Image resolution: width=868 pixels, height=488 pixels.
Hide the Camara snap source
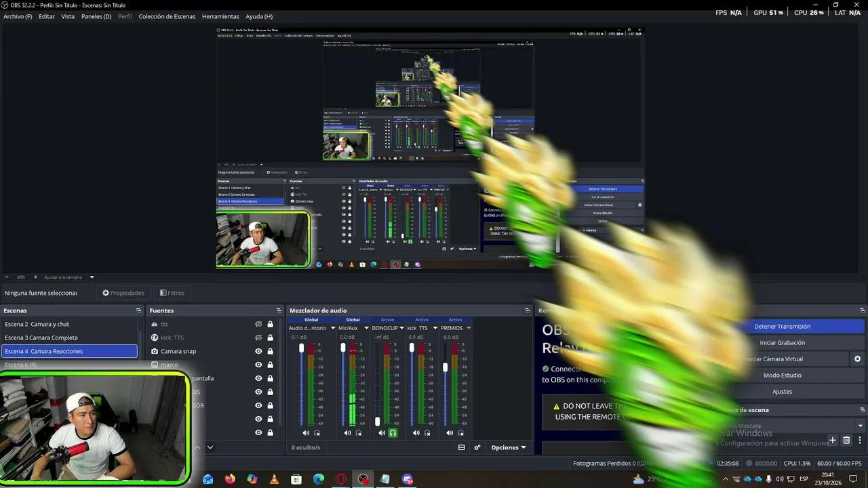pos(258,351)
